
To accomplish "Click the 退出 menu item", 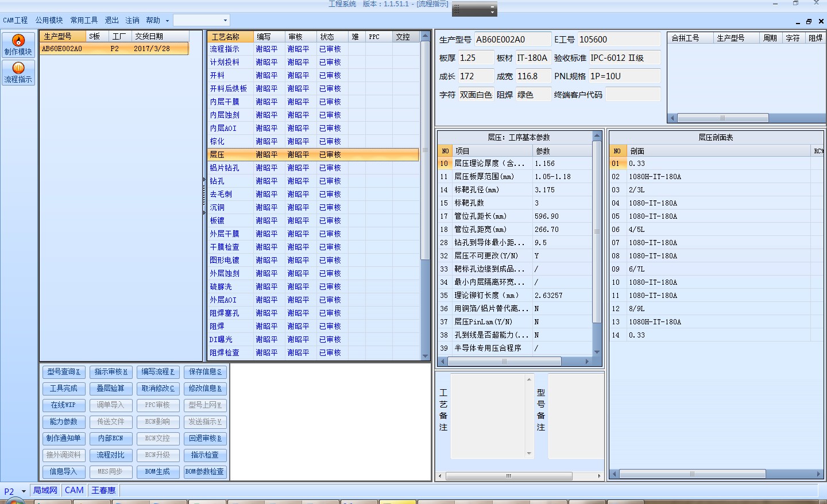I will [111, 20].
